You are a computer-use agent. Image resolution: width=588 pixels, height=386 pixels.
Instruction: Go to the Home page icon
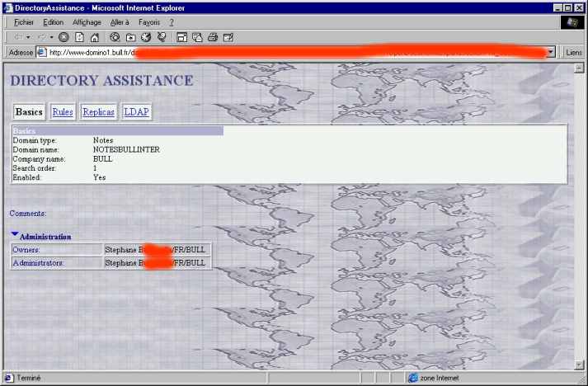(95, 37)
